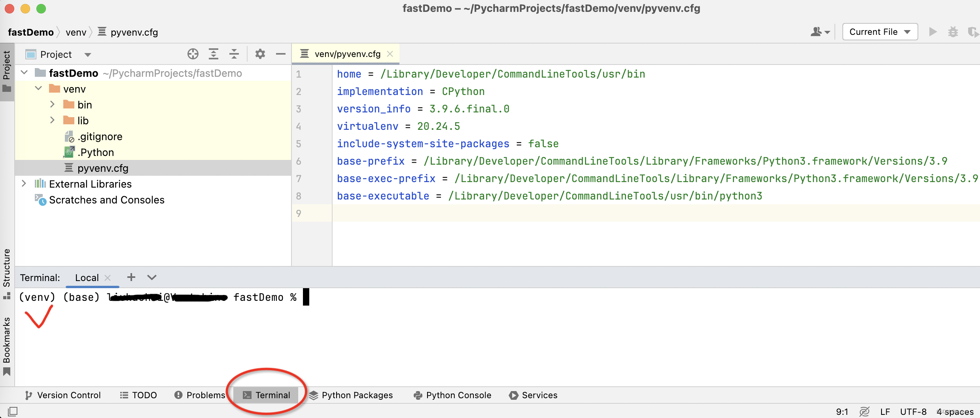Open the Services tool window
Viewport: 980px width, 418px height.
[534, 395]
